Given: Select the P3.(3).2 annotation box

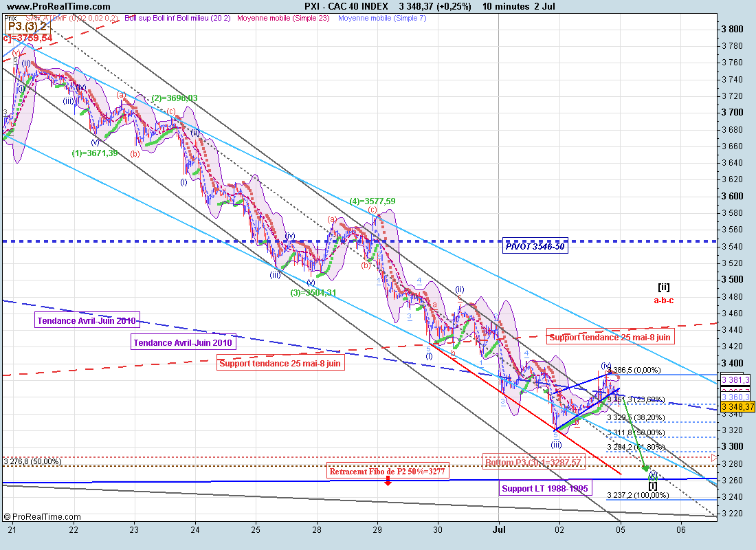Looking at the screenshot, I should click(27, 27).
